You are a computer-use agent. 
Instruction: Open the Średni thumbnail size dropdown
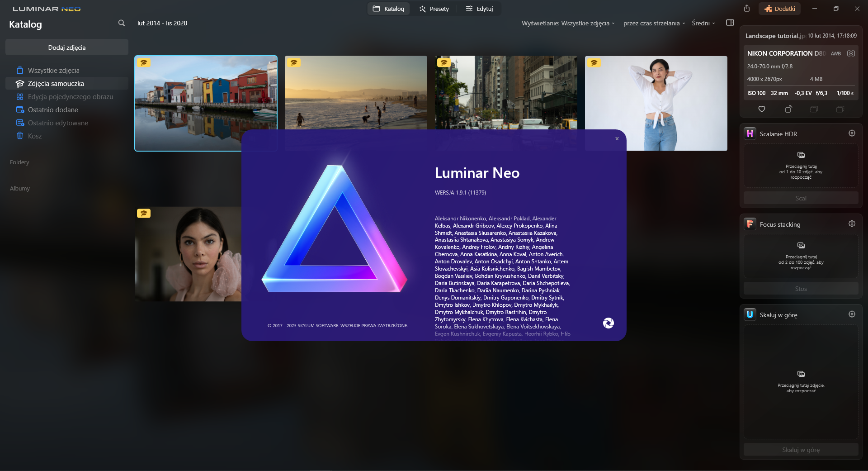703,23
